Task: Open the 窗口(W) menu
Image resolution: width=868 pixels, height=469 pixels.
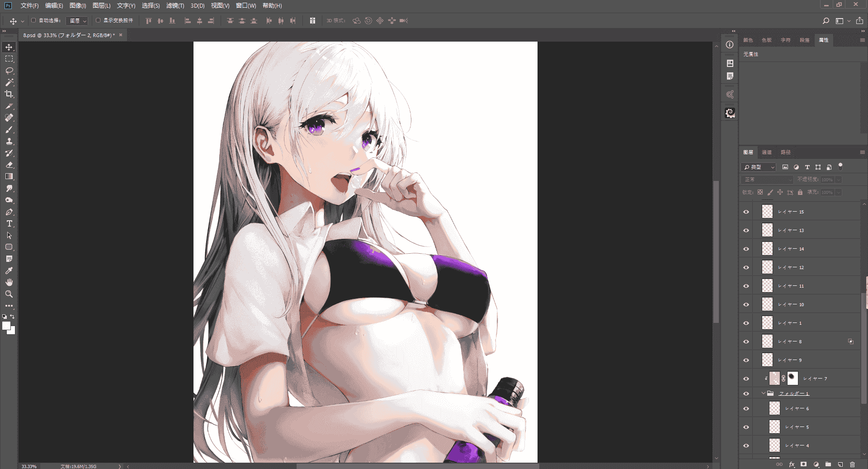Action: [x=246, y=5]
